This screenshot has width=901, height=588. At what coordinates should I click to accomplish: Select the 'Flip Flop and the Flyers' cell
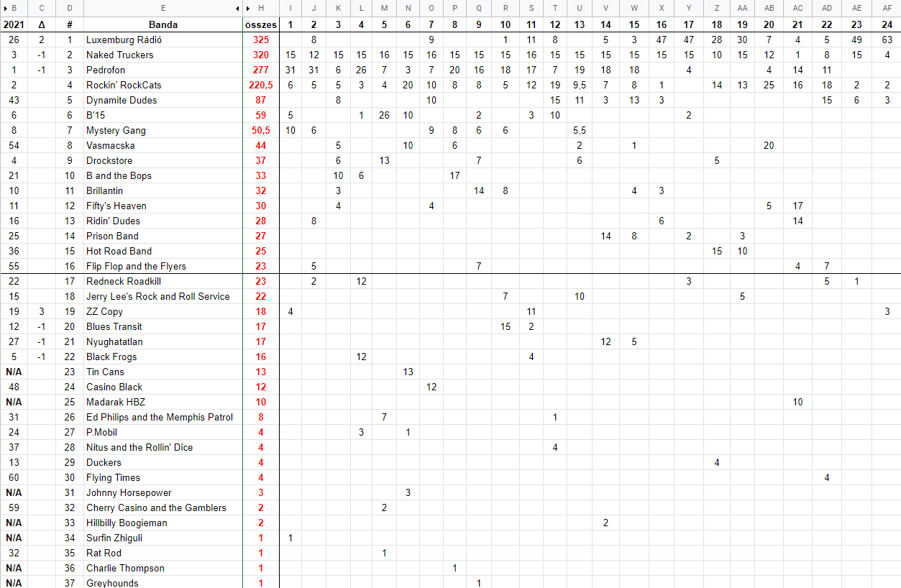tap(136, 266)
